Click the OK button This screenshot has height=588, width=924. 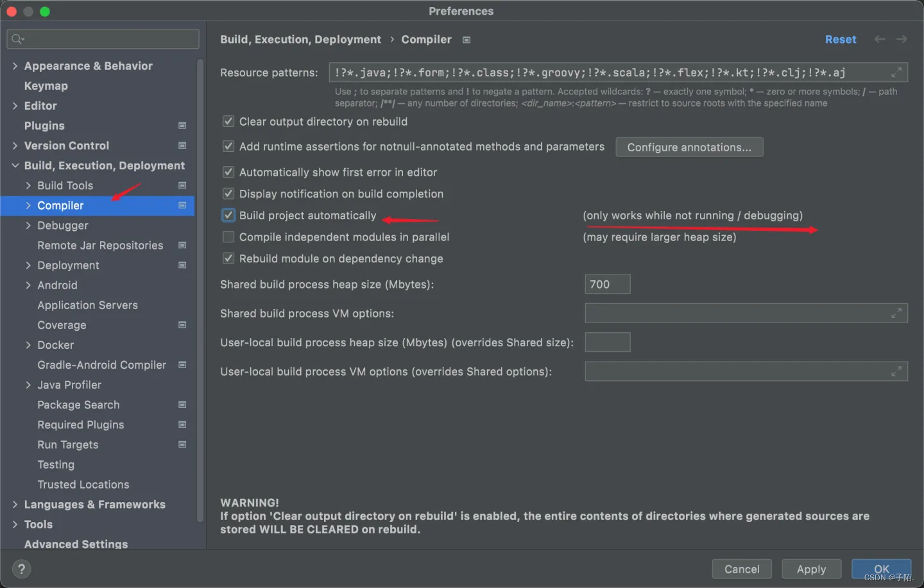click(x=882, y=569)
